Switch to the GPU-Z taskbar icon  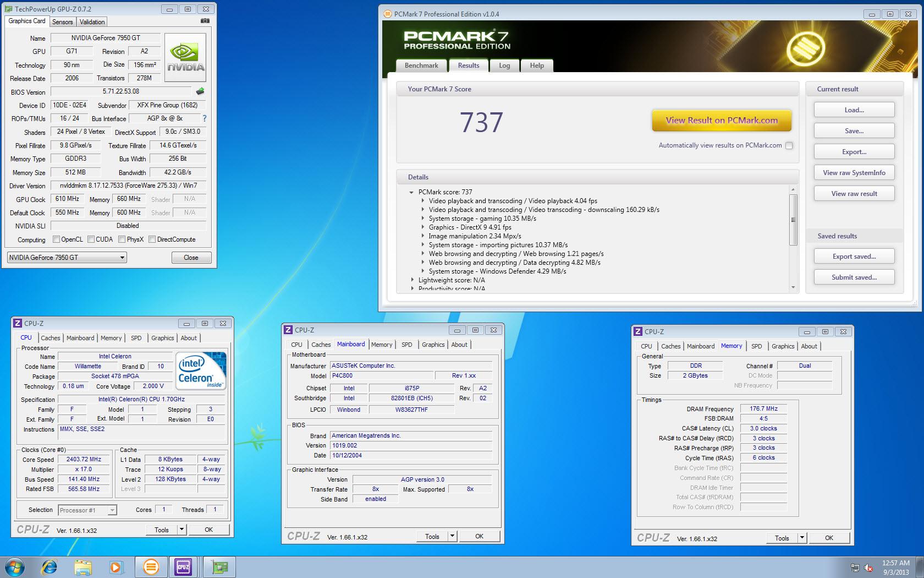coord(219,566)
